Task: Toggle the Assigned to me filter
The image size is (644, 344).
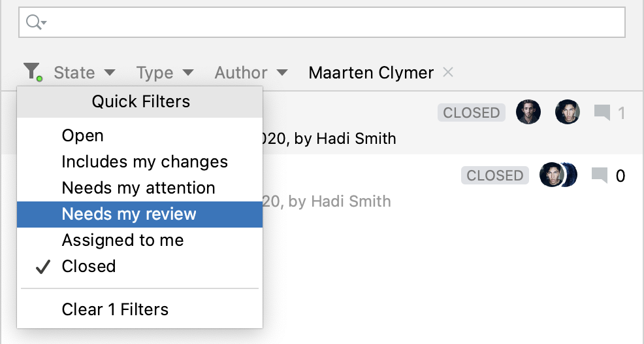Action: 123,241
